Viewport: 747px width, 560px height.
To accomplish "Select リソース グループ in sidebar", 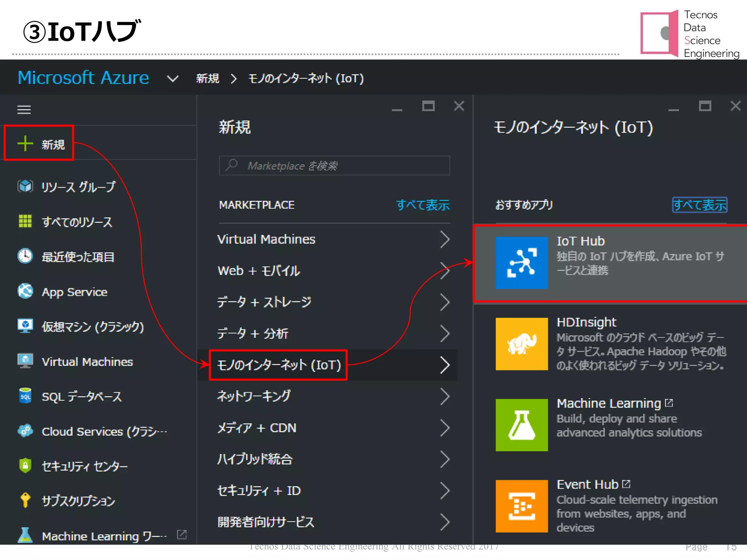I will 78,187.
